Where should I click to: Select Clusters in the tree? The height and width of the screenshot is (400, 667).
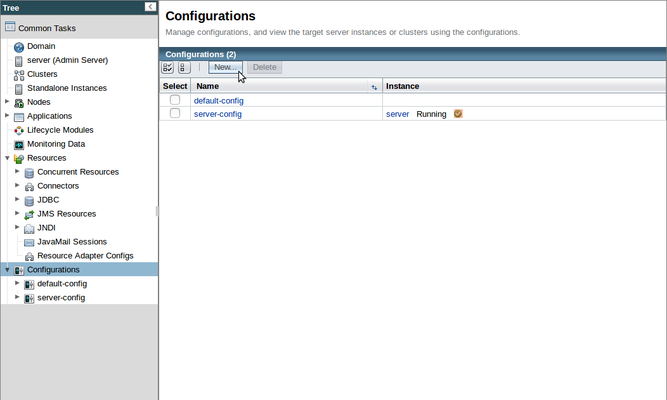[42, 74]
